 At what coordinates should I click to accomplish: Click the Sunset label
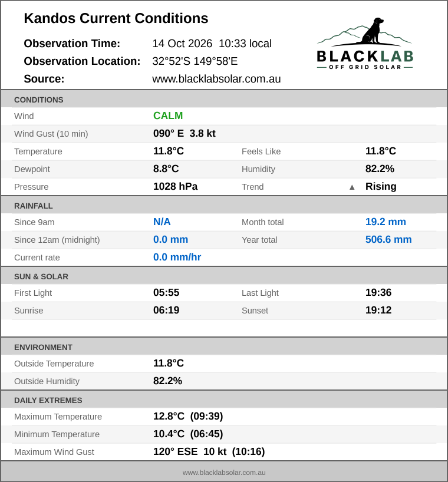[255, 311]
